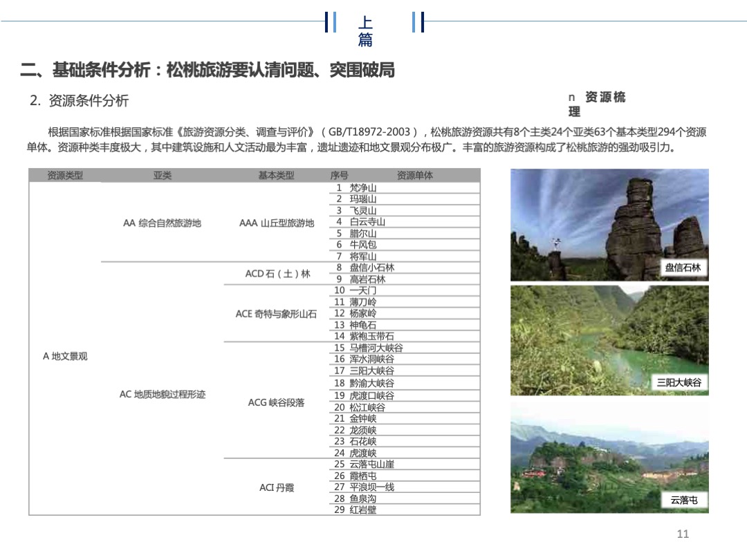Select the 盘信石林 photo thumbnail
Image resolution: width=747 pixels, height=560 pixels.
(x=609, y=223)
